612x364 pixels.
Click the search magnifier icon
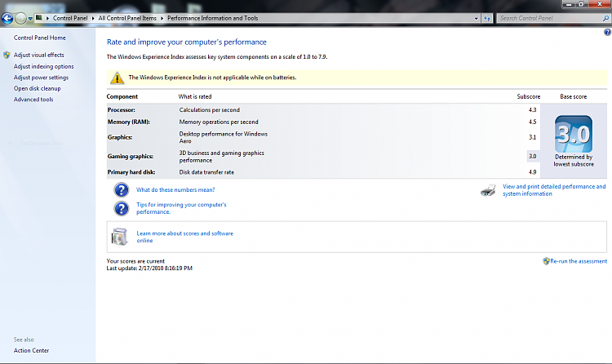pyautogui.click(x=605, y=18)
